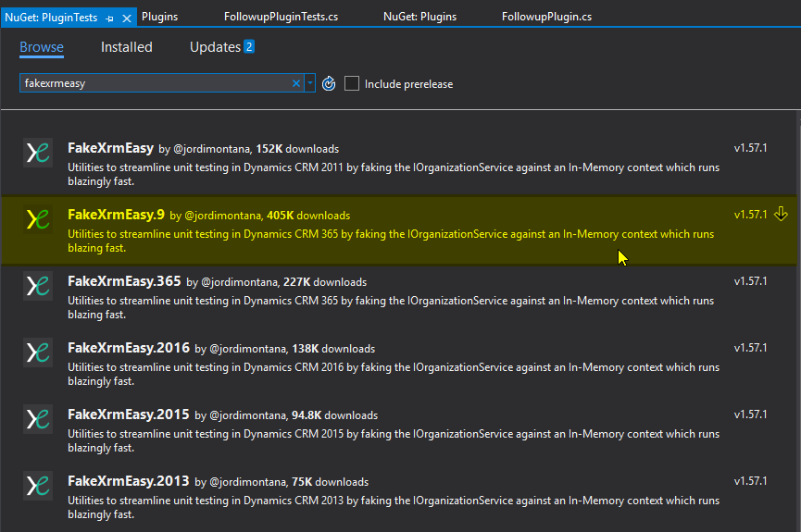Open the search history dropdown arrow
Screen dimensions: 801x532
(309, 83)
